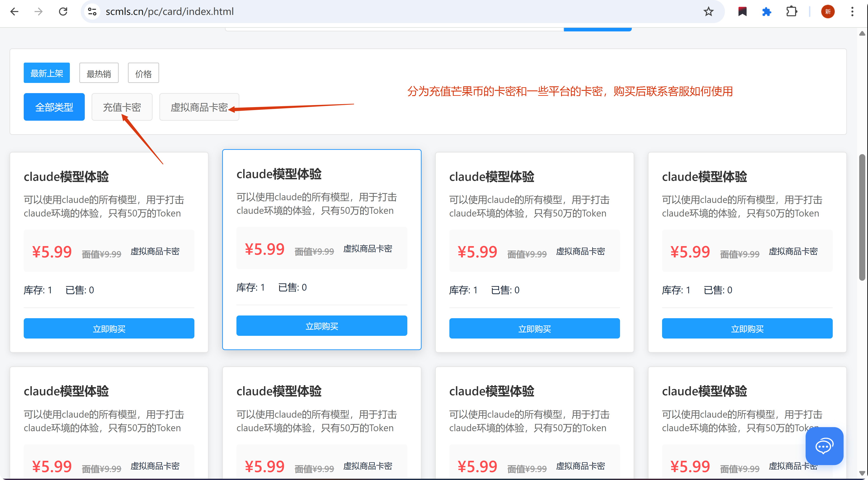Select the 充值卡密 filter tab
Image resolution: width=868 pixels, height=480 pixels.
122,107
